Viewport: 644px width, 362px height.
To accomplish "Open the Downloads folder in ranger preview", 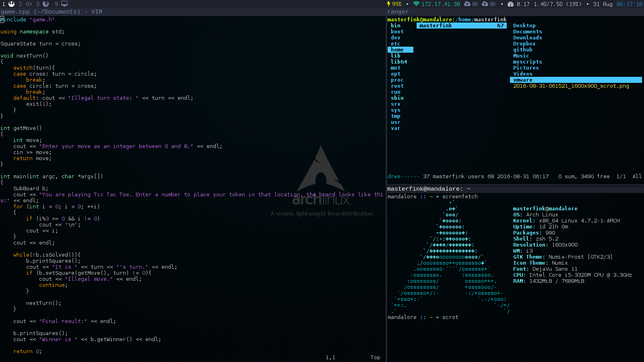I will (x=527, y=37).
